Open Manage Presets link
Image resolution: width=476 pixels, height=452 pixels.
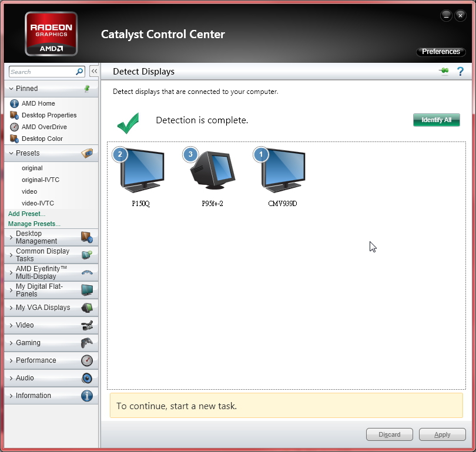(34, 224)
